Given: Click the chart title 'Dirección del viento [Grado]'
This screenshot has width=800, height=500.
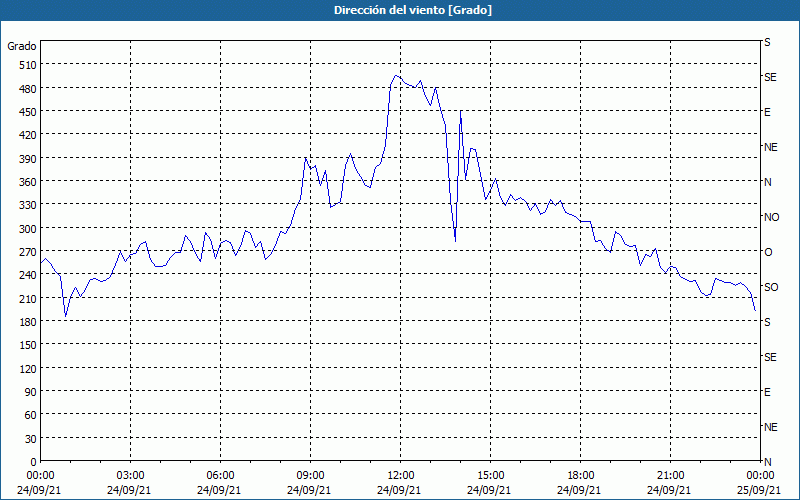Looking at the screenshot, I should pos(413,10).
